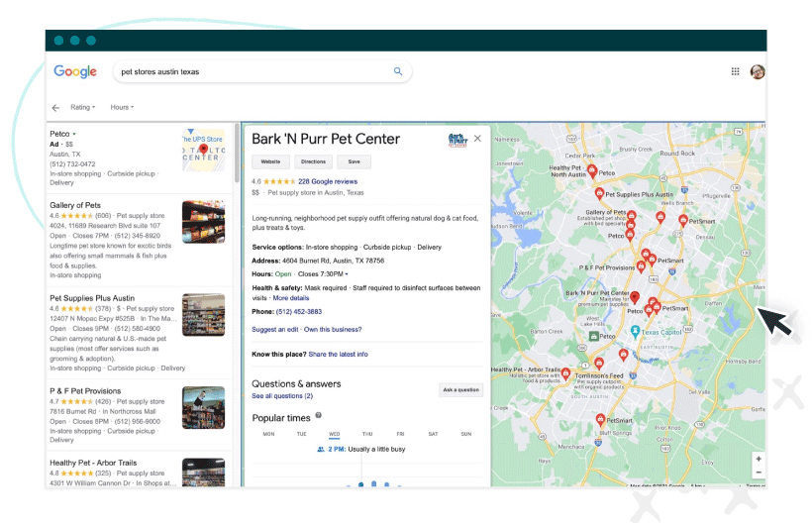Select the TUE popular times tab

[x=302, y=434]
